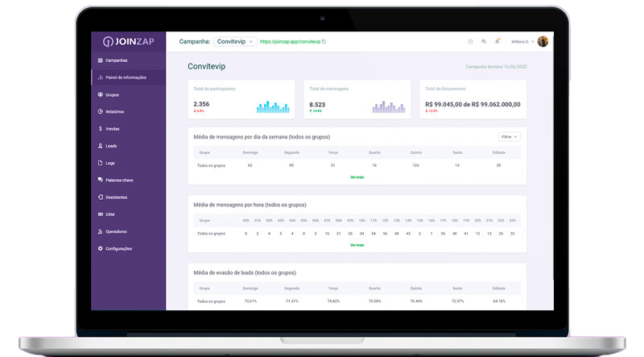Open the joinzap.app/convitevip link

click(x=290, y=41)
